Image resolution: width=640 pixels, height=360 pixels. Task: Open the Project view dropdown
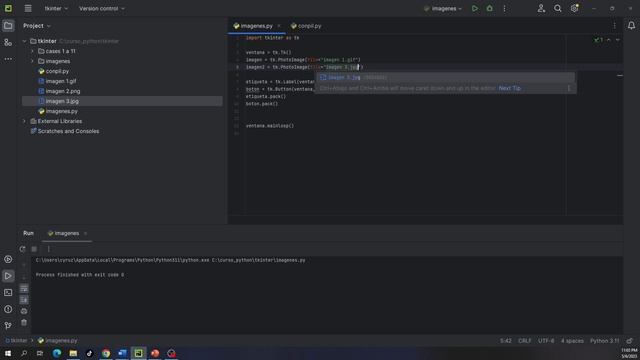[37, 26]
